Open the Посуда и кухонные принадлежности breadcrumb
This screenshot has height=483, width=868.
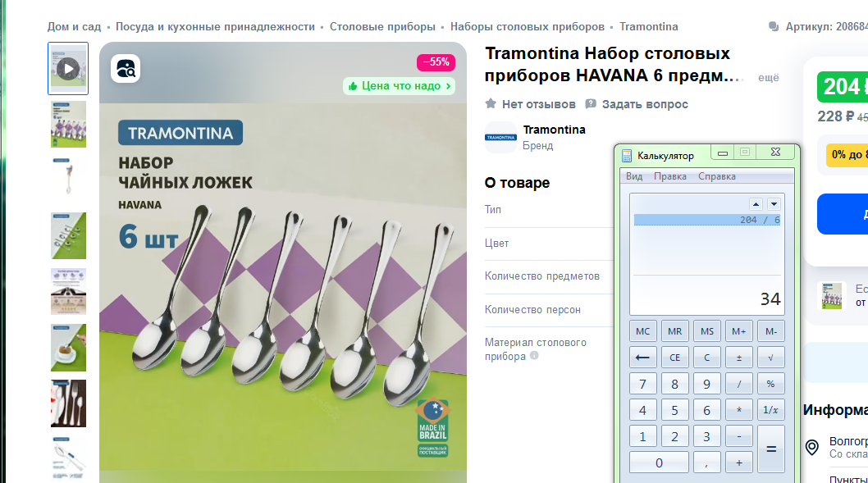215,26
